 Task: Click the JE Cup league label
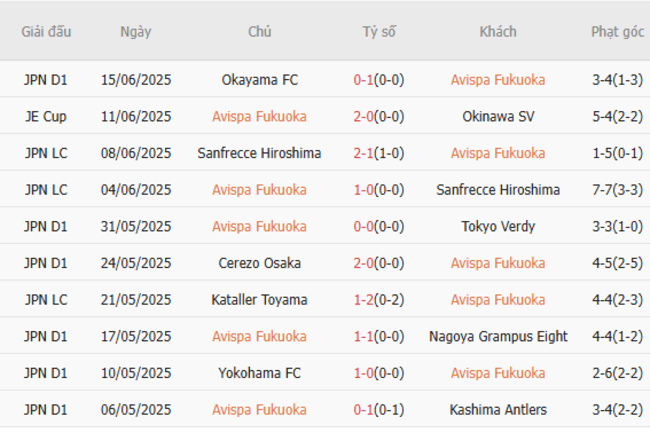click(x=46, y=117)
